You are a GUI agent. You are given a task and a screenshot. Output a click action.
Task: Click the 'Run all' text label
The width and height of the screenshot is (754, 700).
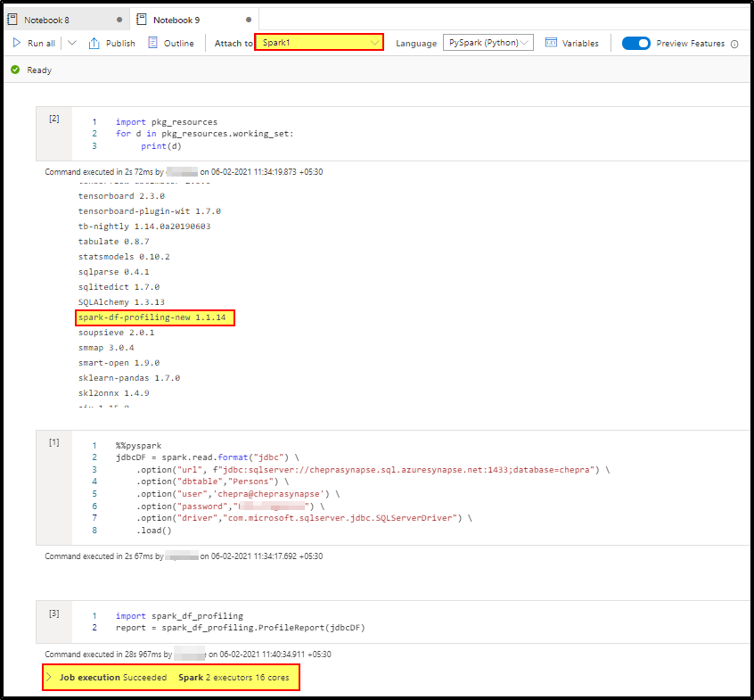[x=41, y=44]
